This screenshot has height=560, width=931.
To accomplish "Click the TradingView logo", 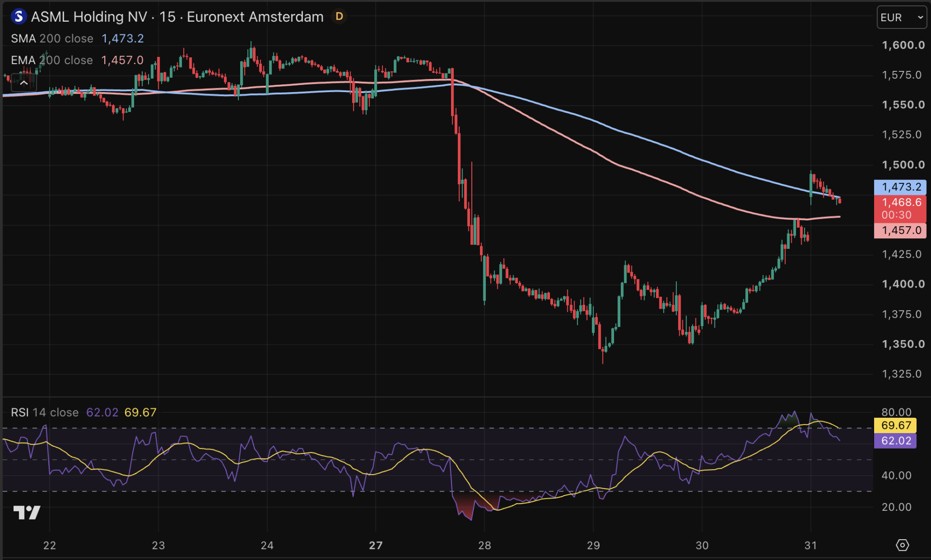I will 27,512.
